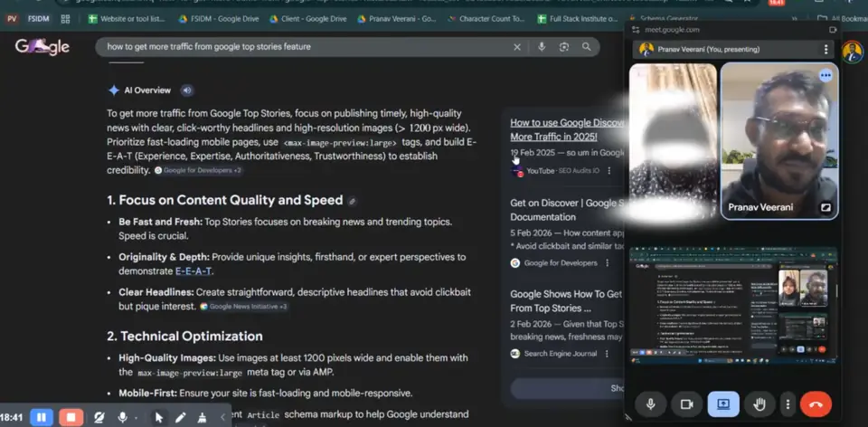Open options for Google for Developers result
The width and height of the screenshot is (868, 427).
coord(608,263)
